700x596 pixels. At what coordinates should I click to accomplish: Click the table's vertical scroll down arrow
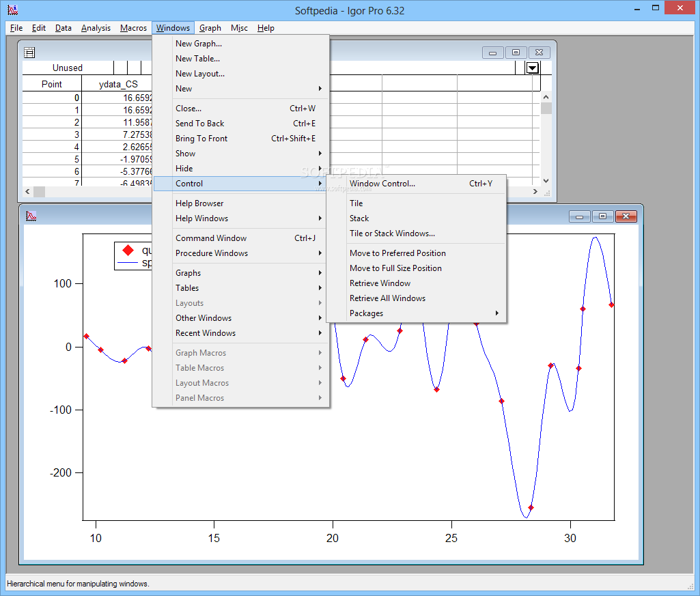click(546, 181)
